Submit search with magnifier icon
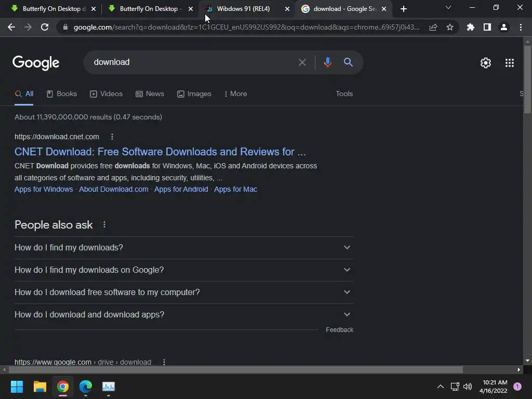Image resolution: width=532 pixels, height=399 pixels. coord(349,62)
